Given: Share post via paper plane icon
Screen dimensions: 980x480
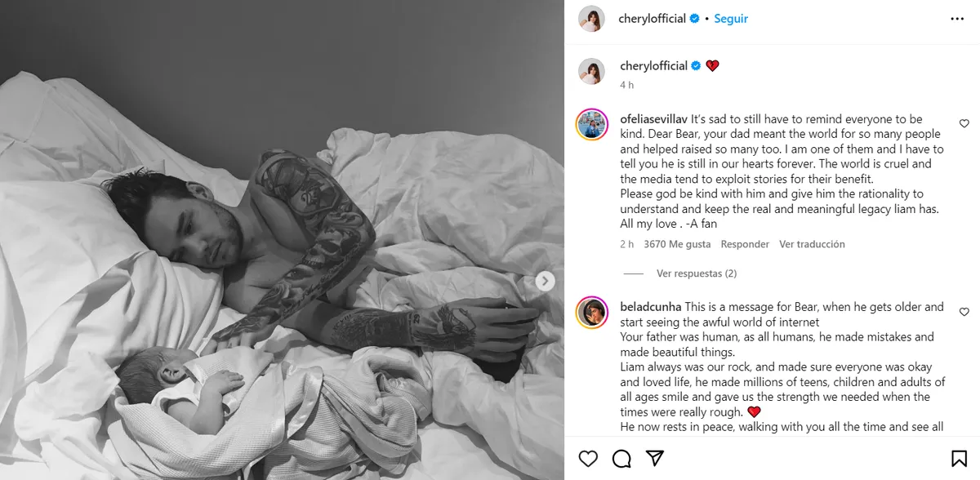Looking at the screenshot, I should pyautogui.click(x=654, y=458).
